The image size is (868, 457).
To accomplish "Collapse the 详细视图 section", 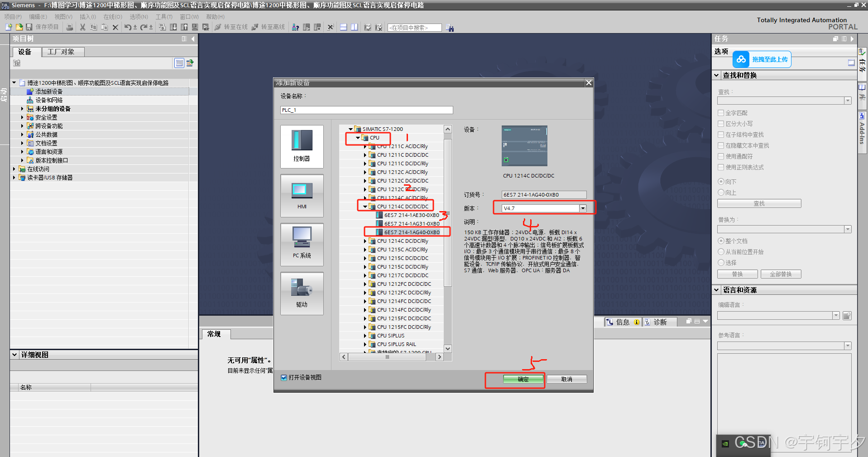I will click(x=15, y=355).
